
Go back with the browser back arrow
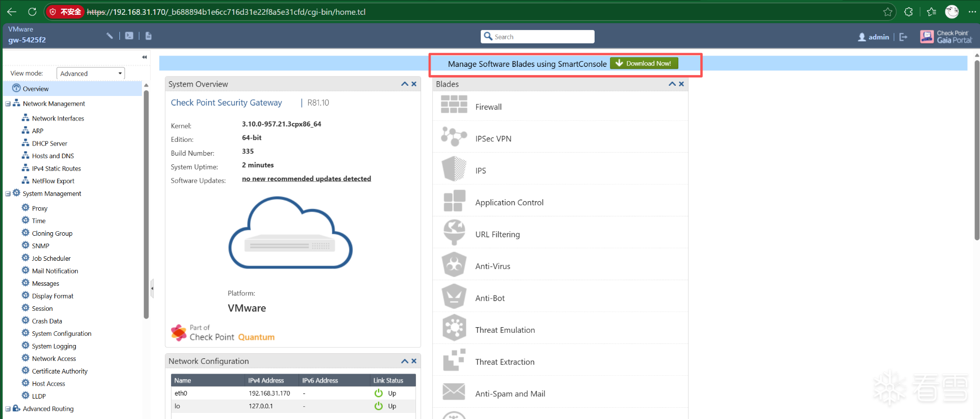point(12,12)
